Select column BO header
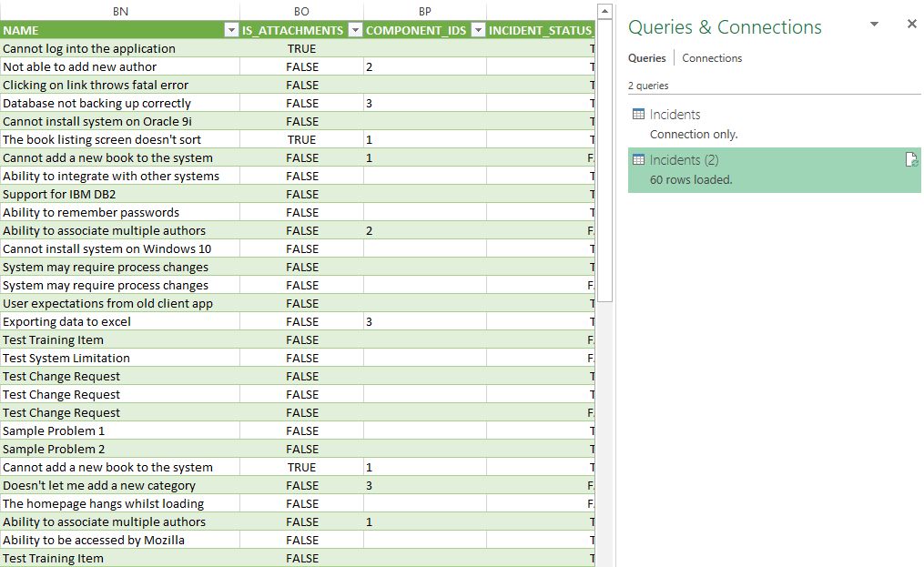This screenshot has width=924, height=567. tap(301, 11)
